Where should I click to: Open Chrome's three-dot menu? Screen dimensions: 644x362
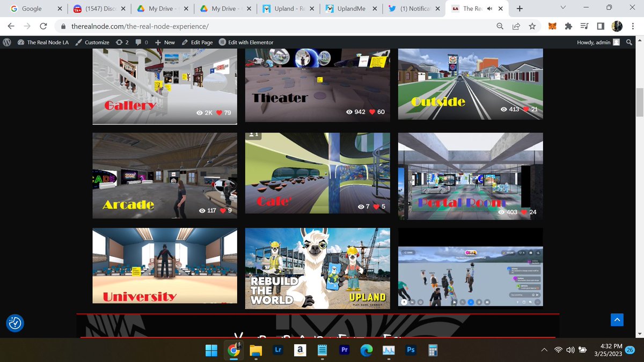click(x=633, y=26)
